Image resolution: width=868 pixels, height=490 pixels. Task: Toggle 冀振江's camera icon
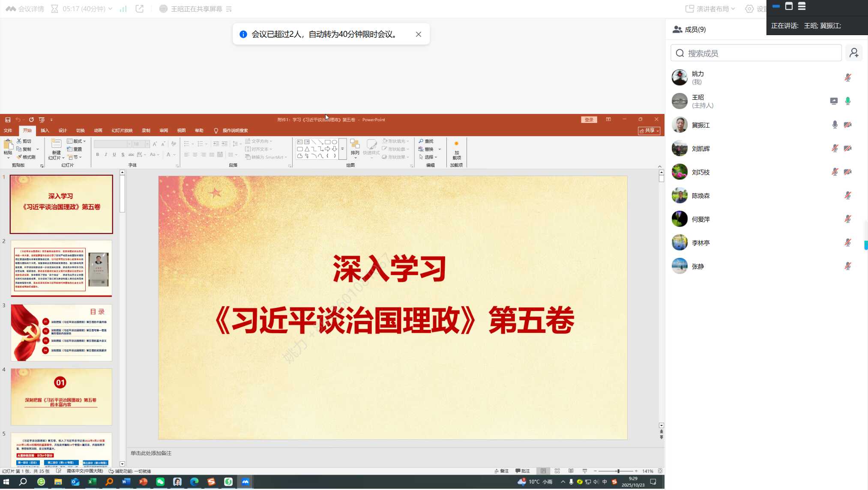tap(847, 125)
